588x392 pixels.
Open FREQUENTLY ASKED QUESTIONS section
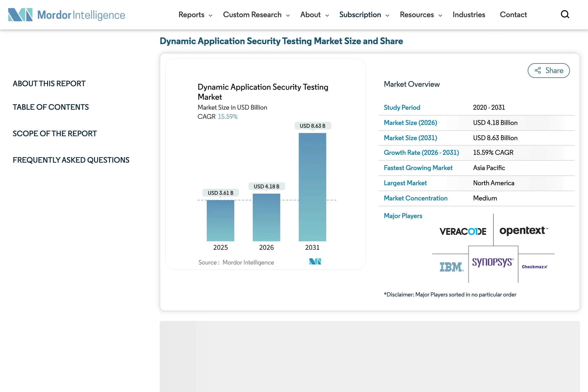pos(71,160)
